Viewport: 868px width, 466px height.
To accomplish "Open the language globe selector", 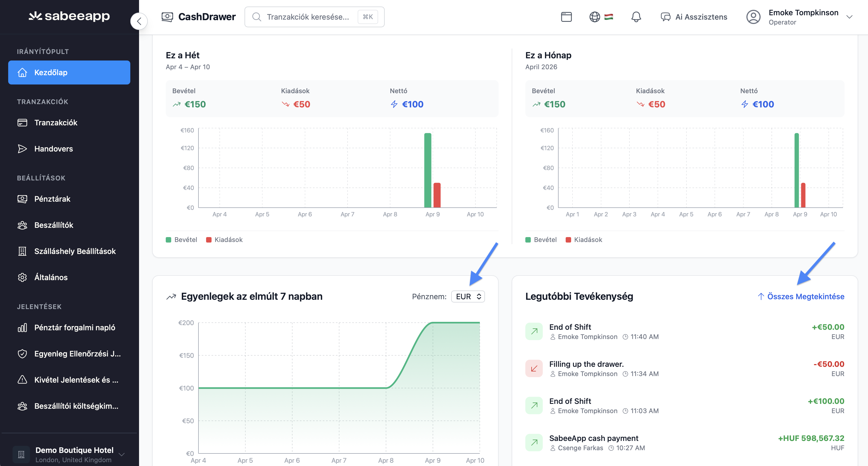I will pyautogui.click(x=595, y=17).
